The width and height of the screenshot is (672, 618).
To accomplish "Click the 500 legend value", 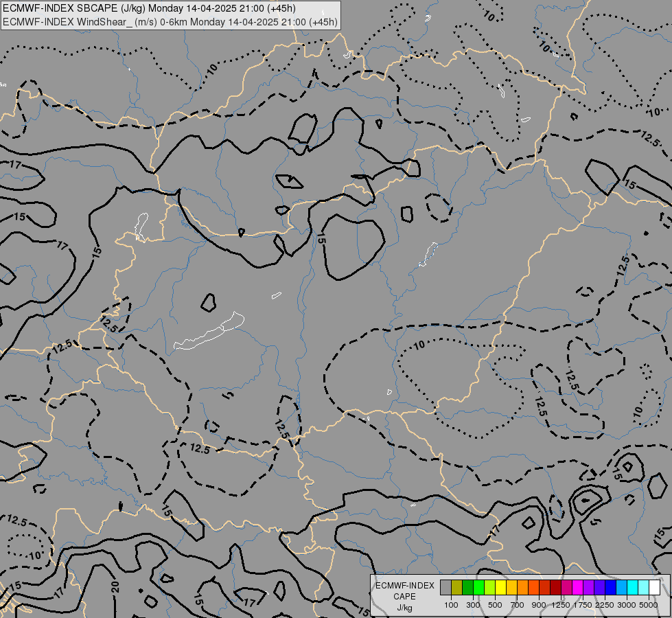I will click(495, 605).
